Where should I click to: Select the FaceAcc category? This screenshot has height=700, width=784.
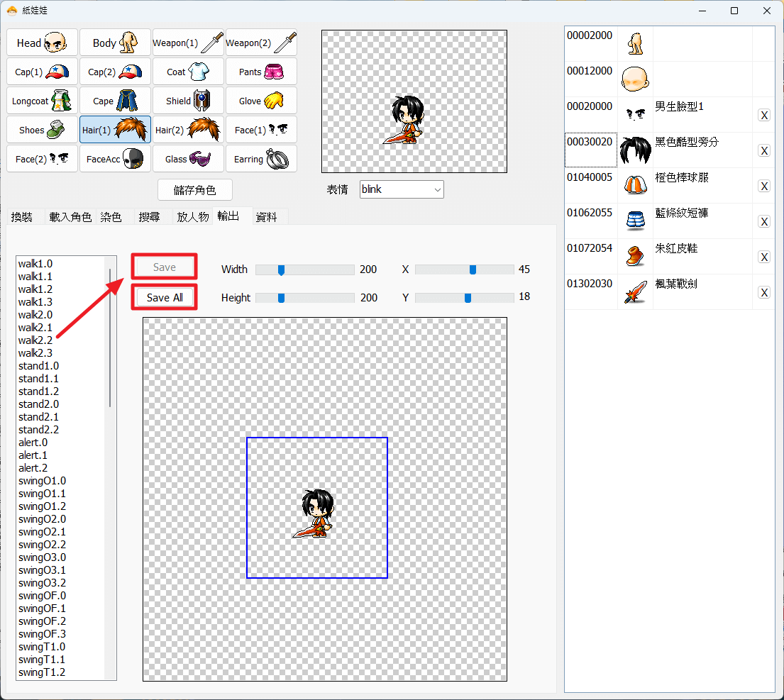pos(115,159)
